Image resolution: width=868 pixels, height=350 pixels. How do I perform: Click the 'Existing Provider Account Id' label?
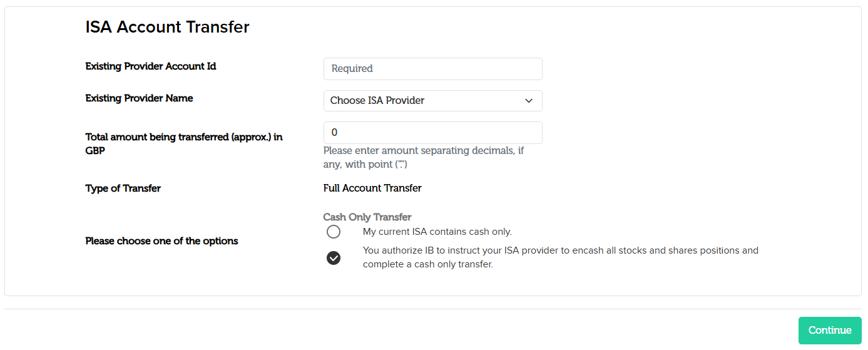pyautogui.click(x=151, y=66)
